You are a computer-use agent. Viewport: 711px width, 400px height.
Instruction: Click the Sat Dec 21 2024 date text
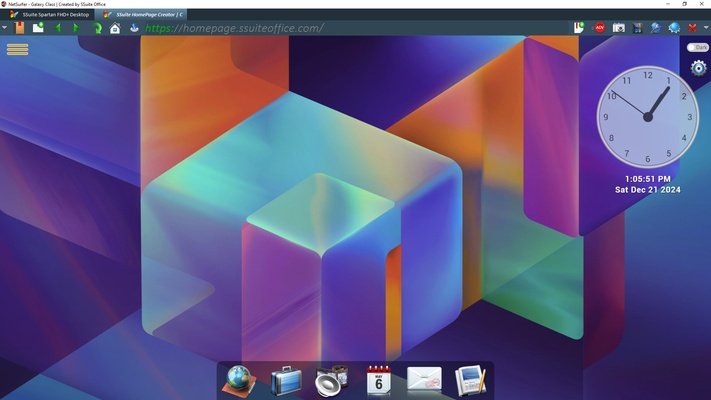[x=648, y=190]
